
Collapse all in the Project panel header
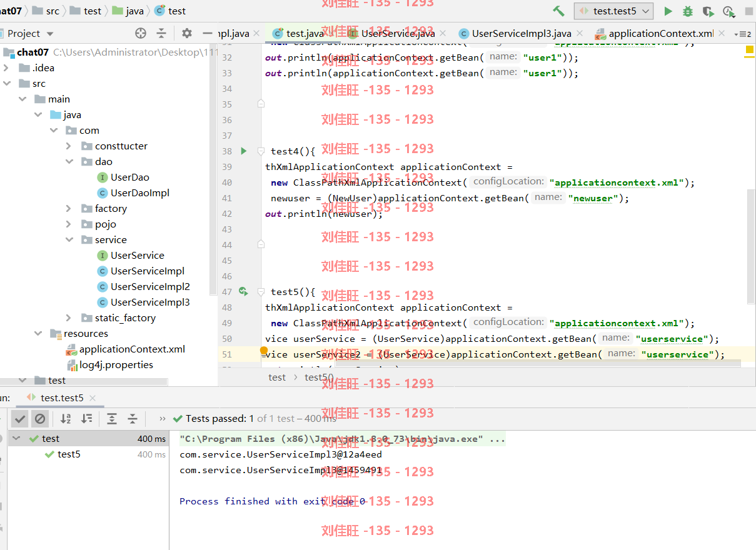[161, 34]
